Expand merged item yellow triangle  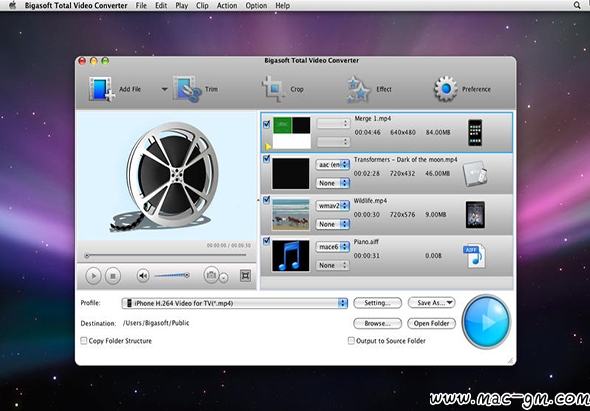(x=268, y=146)
